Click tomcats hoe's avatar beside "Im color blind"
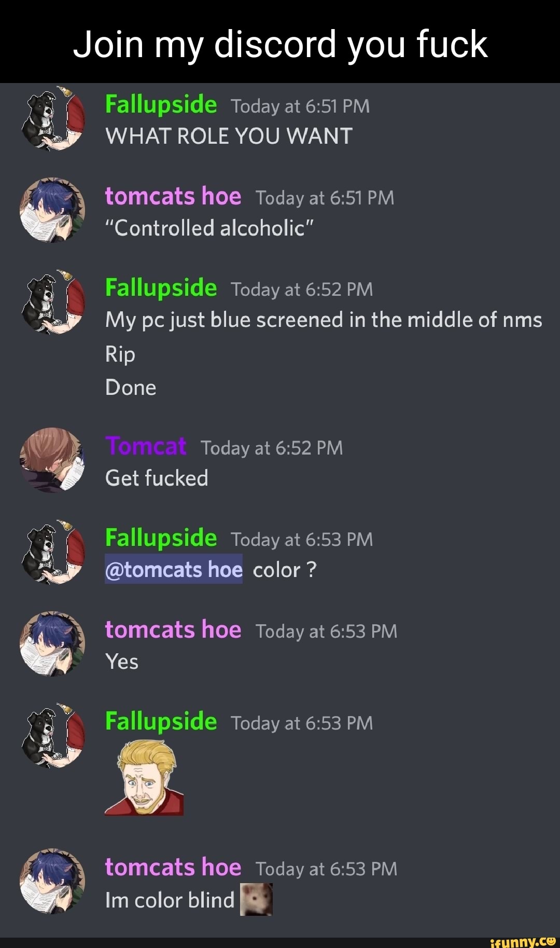The width and height of the screenshot is (560, 948). pos(52,881)
